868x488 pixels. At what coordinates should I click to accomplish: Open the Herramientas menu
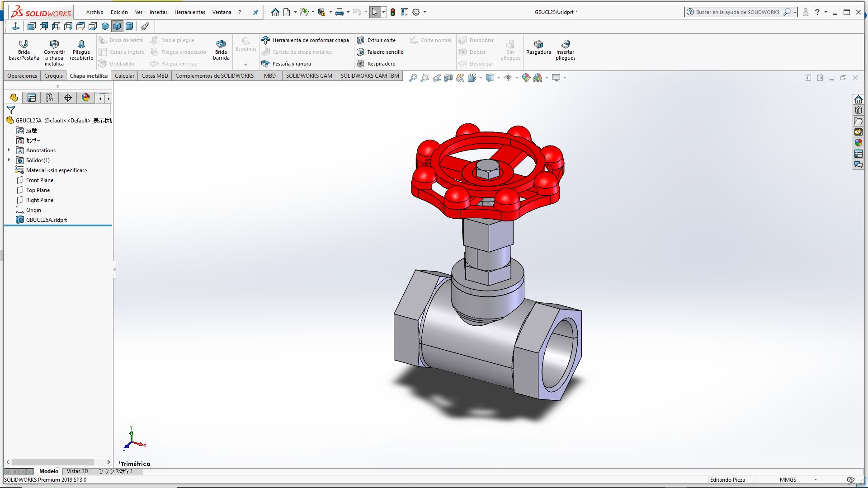point(189,12)
